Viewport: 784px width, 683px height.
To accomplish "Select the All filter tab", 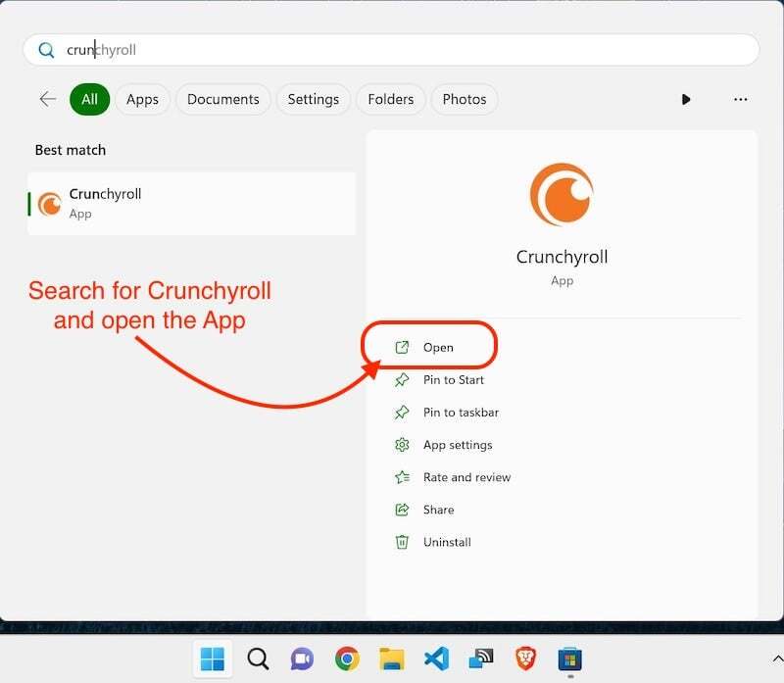I will (89, 99).
